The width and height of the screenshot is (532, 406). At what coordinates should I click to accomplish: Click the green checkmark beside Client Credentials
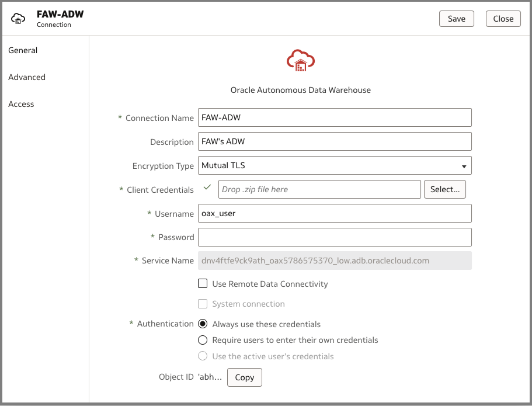207,188
